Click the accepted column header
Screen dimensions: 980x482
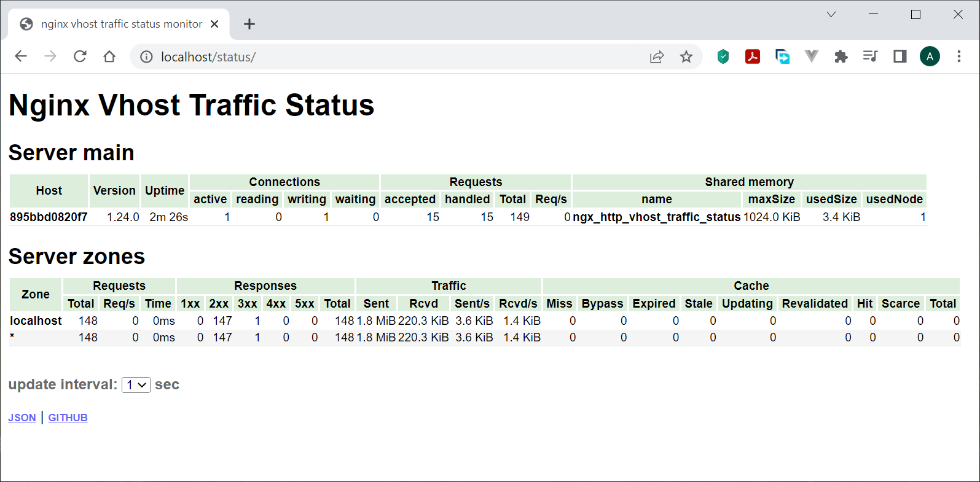point(410,199)
